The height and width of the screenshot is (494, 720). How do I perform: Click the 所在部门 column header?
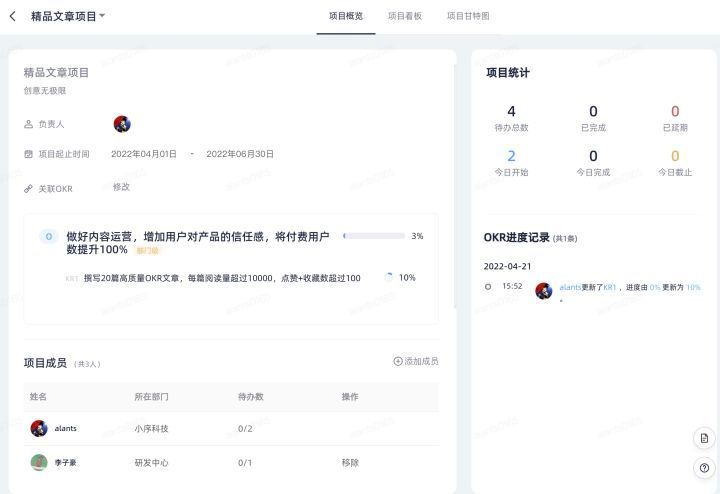151,397
